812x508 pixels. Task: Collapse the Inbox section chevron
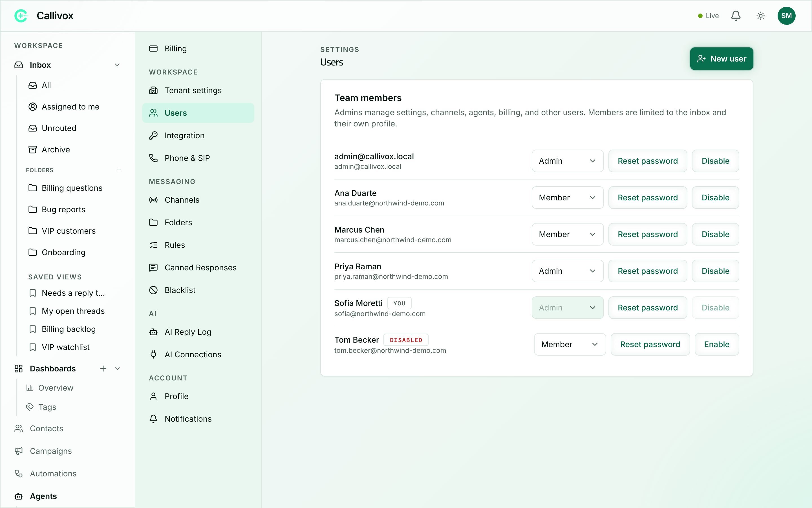pos(118,65)
